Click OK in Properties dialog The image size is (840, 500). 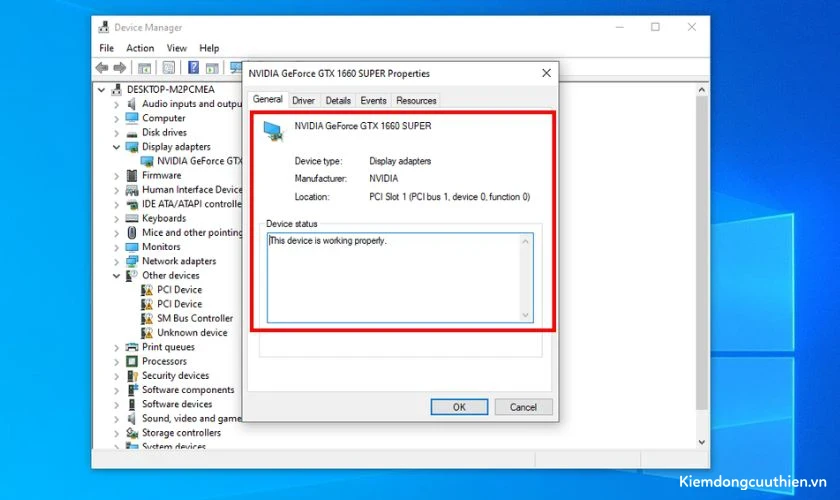coord(459,407)
